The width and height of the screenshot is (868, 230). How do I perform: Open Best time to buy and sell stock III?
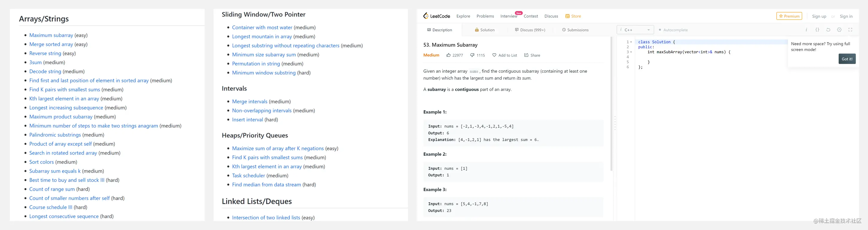[67, 180]
